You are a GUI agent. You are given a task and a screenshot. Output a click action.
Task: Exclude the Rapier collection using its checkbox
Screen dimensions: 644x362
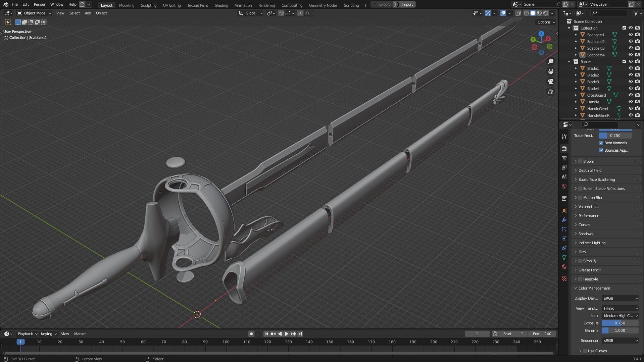coord(624,61)
